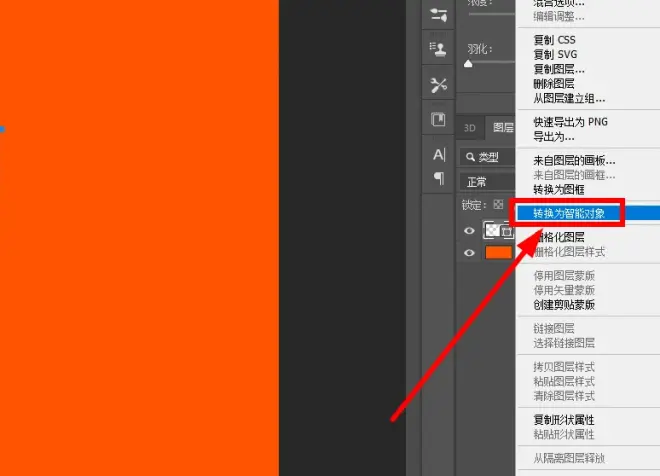
Task: Select 来自图层的画板... menu entry
Action: 574,160
